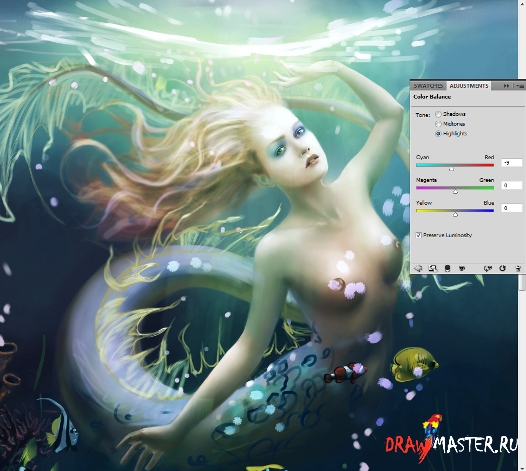Screen dimensions: 526x471
Task: Switch panel to expanded view icon
Action: pos(433,268)
